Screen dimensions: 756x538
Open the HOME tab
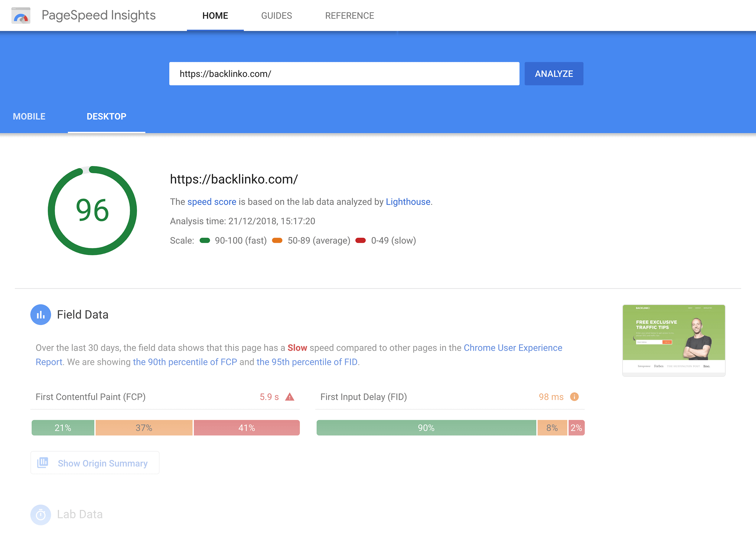click(215, 15)
